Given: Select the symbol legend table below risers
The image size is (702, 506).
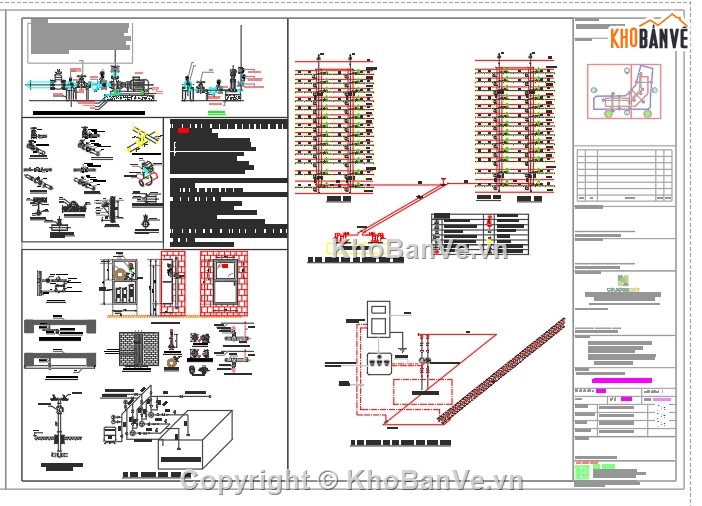Looking at the screenshot, I should click(479, 235).
